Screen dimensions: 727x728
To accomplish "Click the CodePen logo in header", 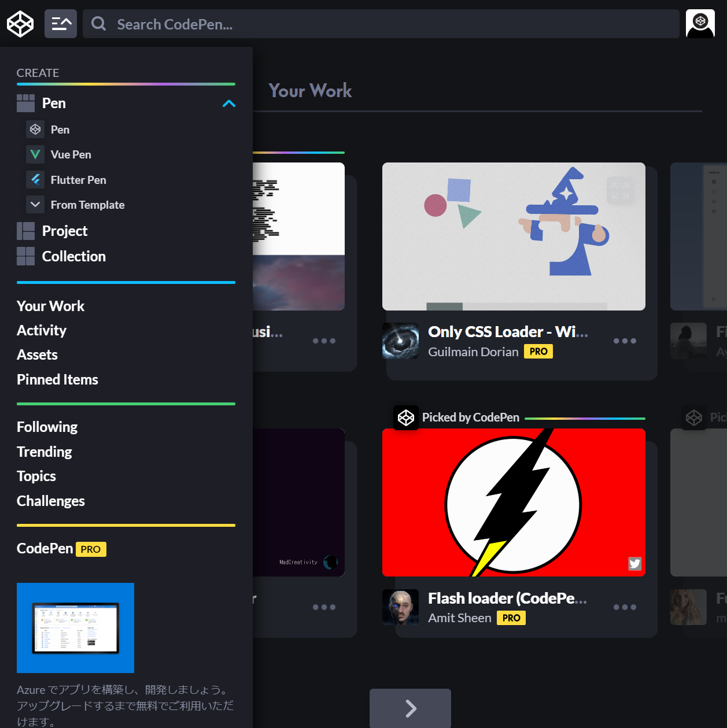I will [x=20, y=24].
